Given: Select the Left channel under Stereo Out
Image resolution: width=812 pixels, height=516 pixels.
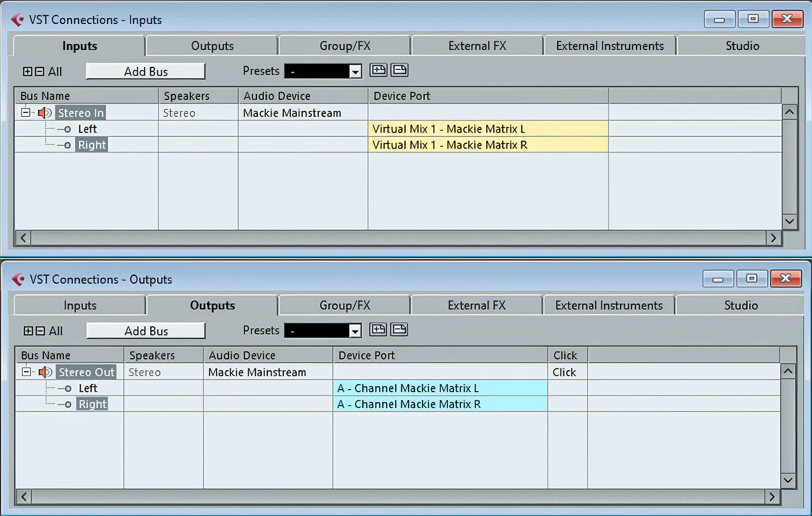Looking at the screenshot, I should coord(88,388).
